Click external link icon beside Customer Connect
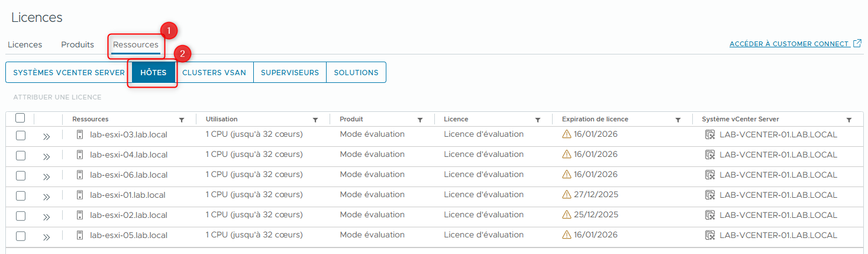The height and width of the screenshot is (254, 868). point(857,44)
